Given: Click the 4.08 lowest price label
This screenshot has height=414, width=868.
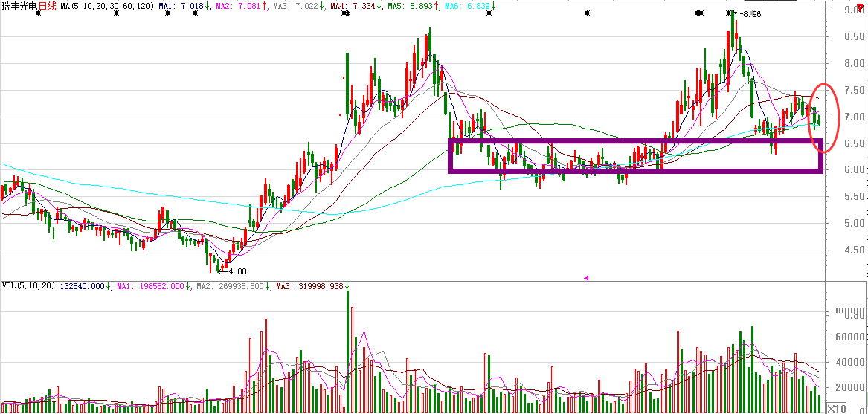Looking at the screenshot, I should pyautogui.click(x=237, y=271).
